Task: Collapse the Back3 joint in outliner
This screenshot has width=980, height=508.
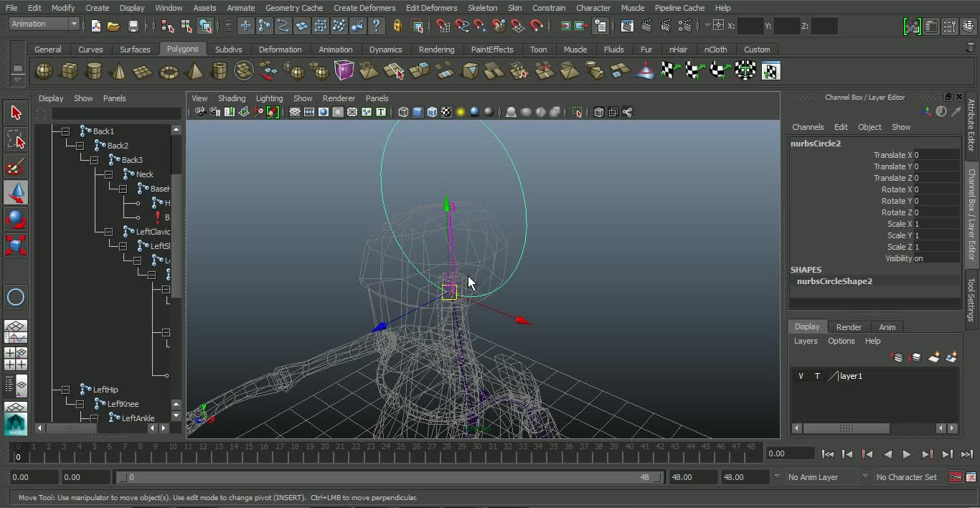Action: coord(94,160)
